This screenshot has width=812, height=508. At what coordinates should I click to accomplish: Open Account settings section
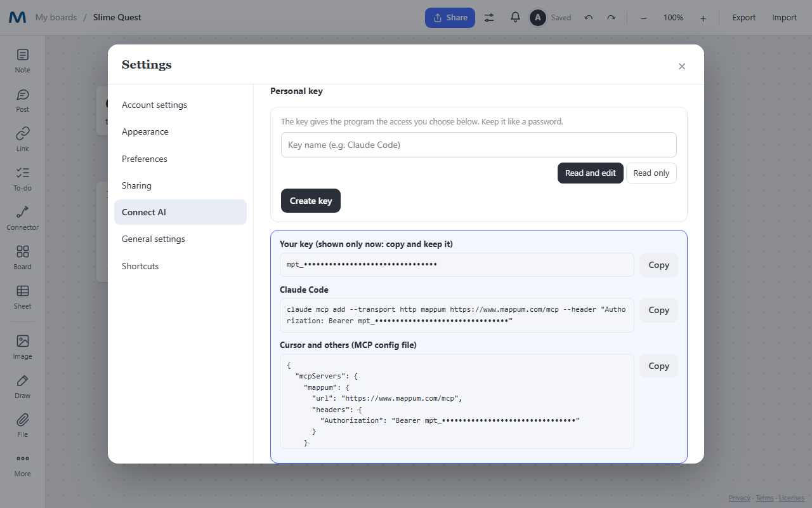[180, 105]
